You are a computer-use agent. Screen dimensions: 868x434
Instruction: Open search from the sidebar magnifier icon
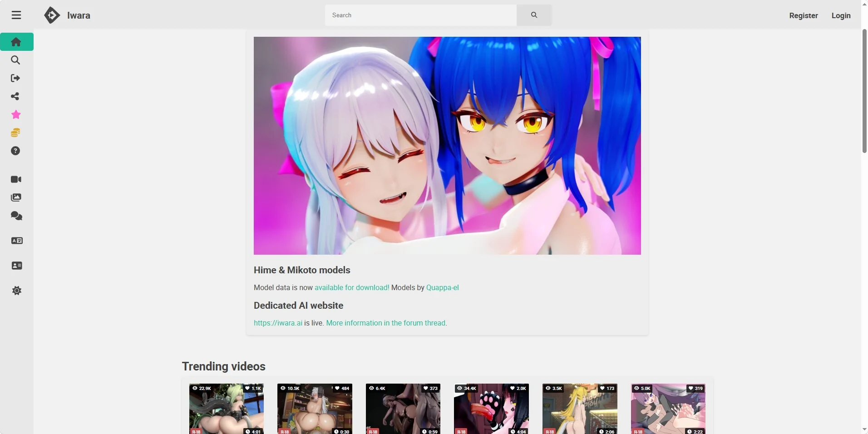[16, 60]
